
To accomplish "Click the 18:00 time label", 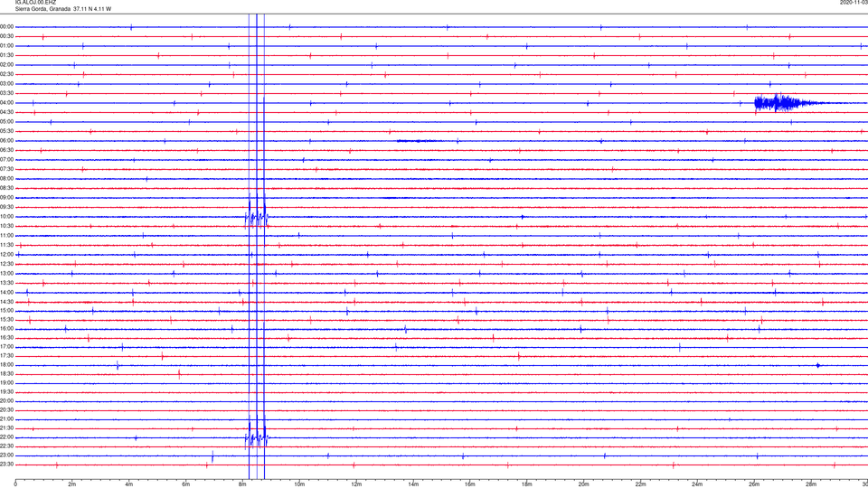I will [x=6, y=364].
